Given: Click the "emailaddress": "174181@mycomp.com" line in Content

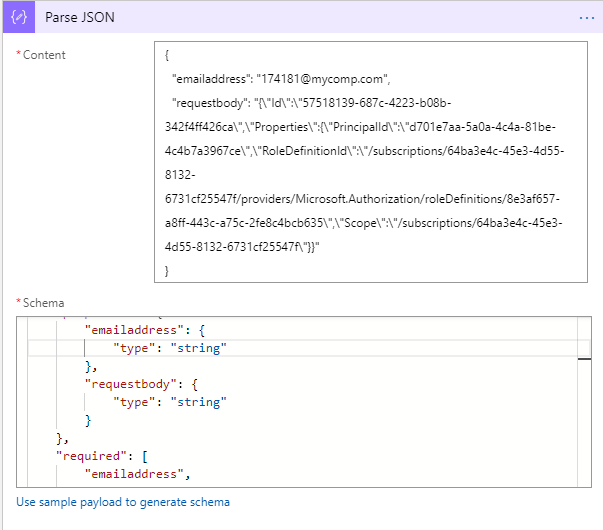Looking at the screenshot, I should pos(281,79).
